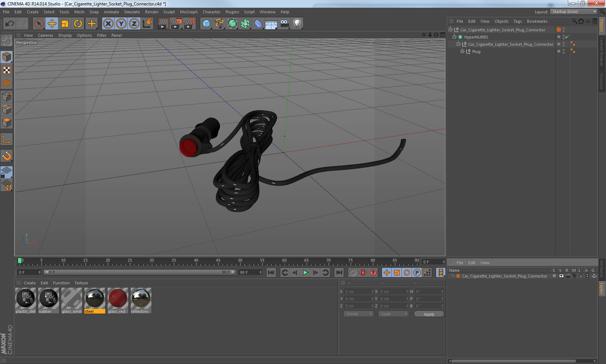Open the MoGraph menu
Image resolution: width=606 pixels, height=364 pixels.
point(189,12)
